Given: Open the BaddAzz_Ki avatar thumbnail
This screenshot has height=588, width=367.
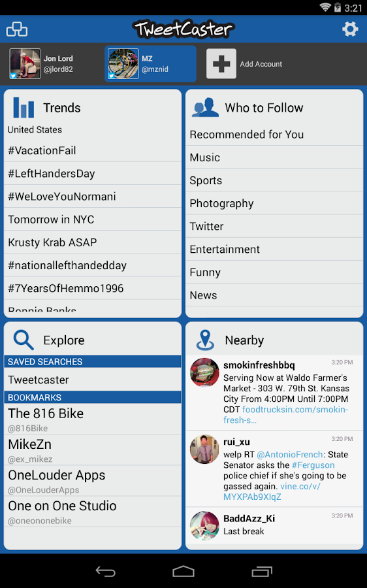Looking at the screenshot, I should tap(204, 526).
